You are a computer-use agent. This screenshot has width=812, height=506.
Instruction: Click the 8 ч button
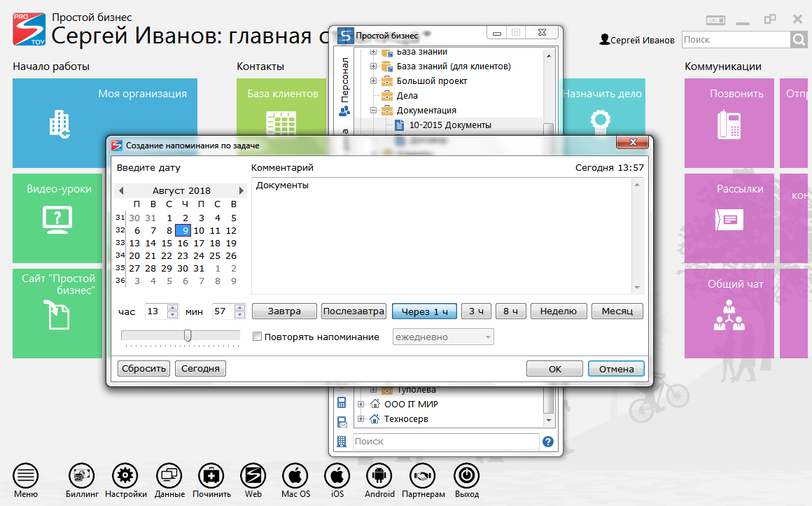(510, 311)
